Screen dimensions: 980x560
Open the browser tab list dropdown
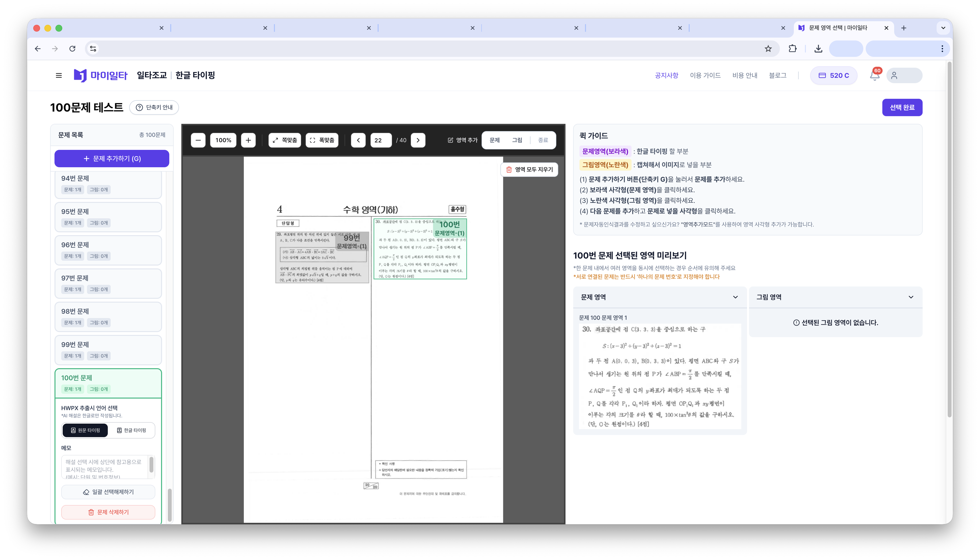[x=943, y=28]
